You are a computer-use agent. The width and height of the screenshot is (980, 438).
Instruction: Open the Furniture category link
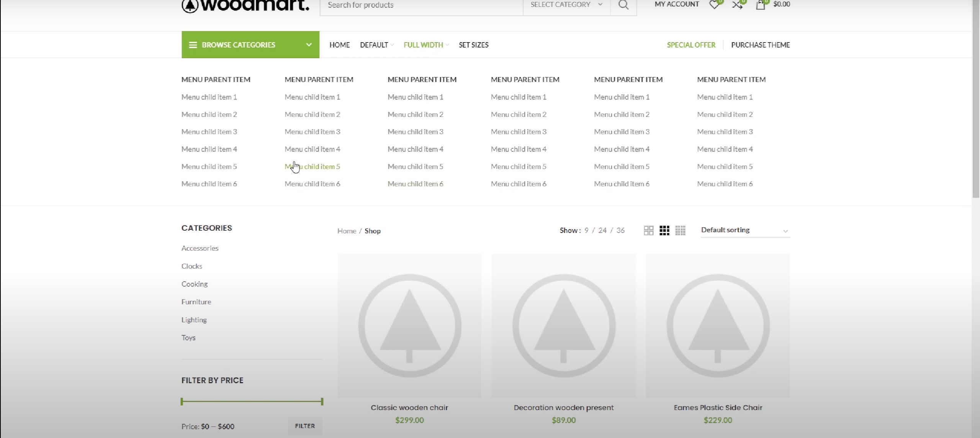click(x=196, y=302)
